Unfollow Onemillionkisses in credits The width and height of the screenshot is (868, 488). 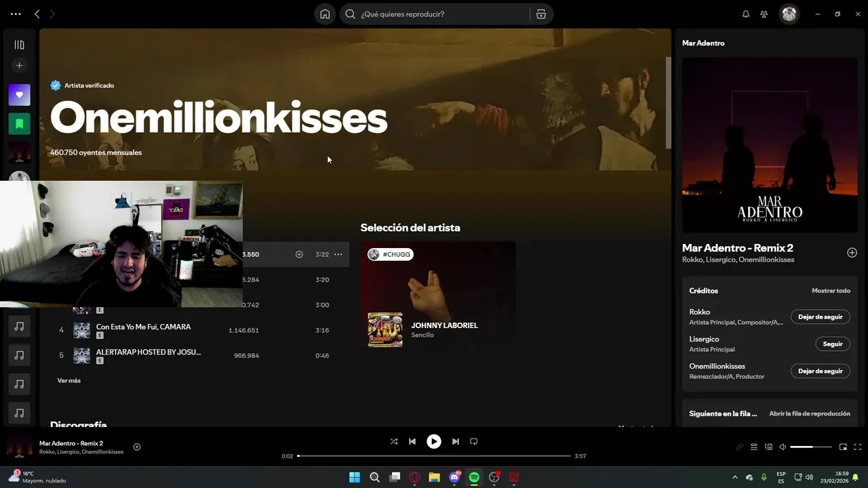820,371
